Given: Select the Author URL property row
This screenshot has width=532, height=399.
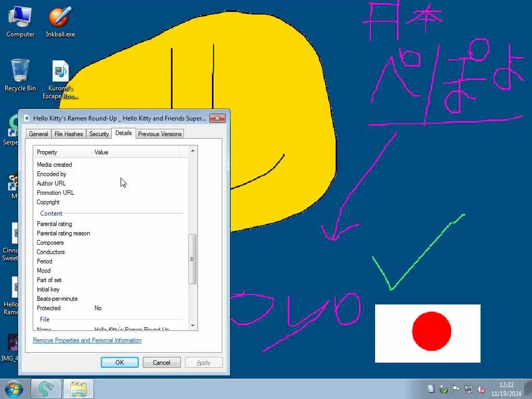Looking at the screenshot, I should pyautogui.click(x=111, y=183).
